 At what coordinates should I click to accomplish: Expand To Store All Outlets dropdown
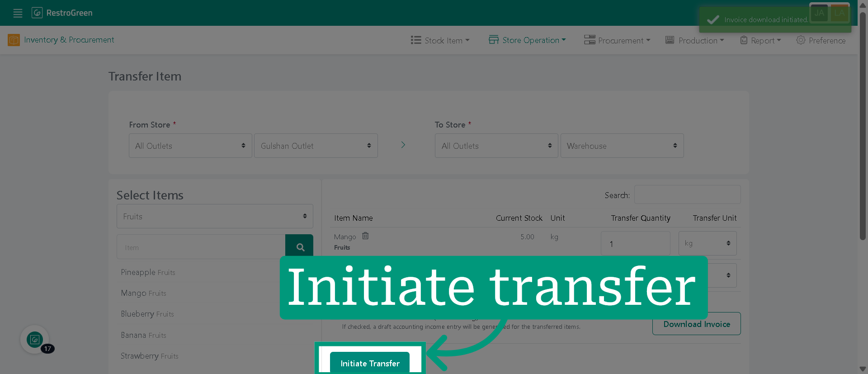[x=496, y=146]
